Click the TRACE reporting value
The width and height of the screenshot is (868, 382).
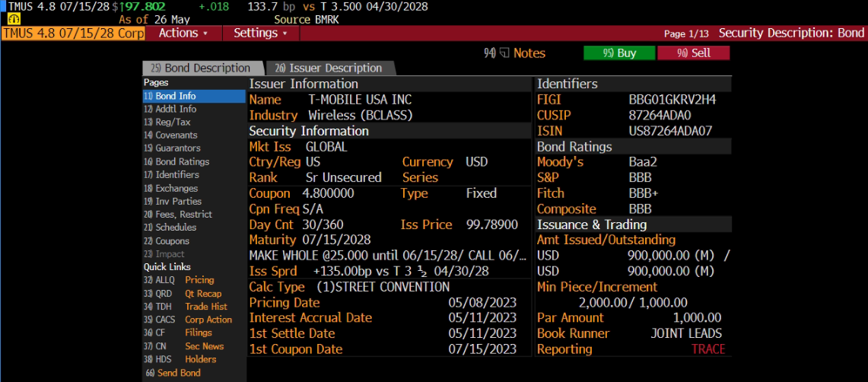708,349
